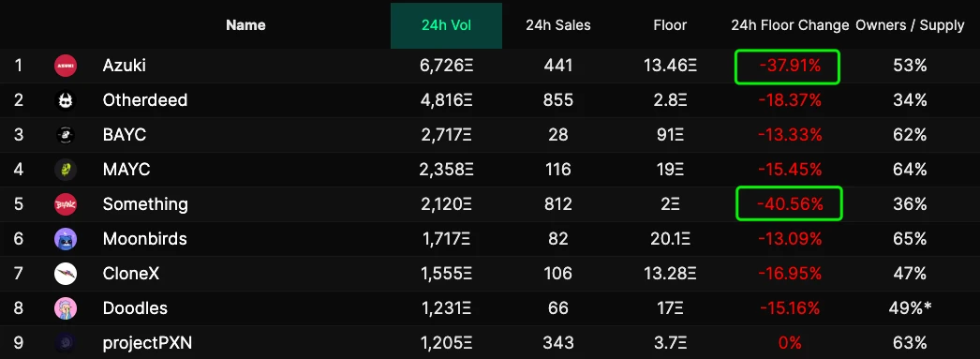Click the MAYC collection avatar

(66, 169)
